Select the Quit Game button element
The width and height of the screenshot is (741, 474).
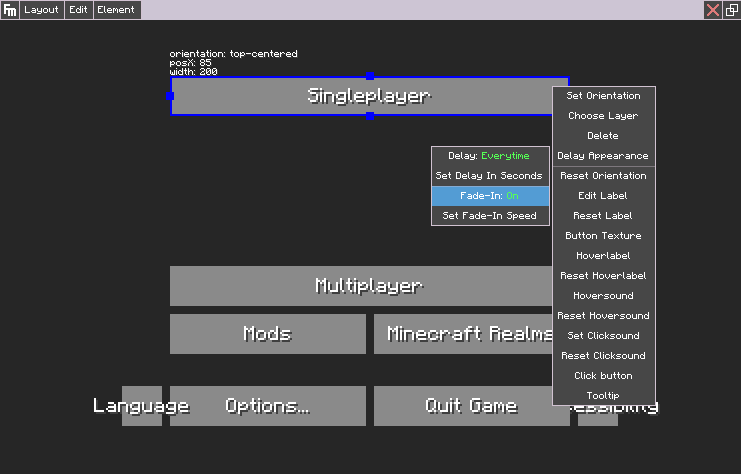click(x=471, y=406)
